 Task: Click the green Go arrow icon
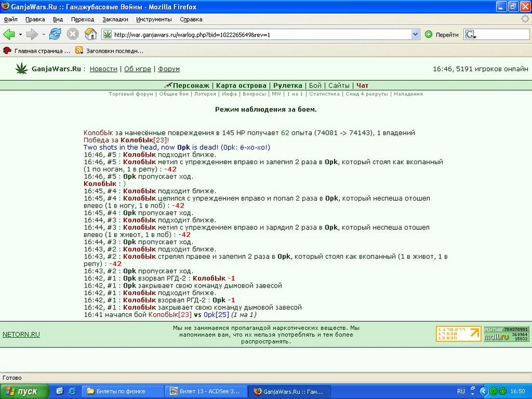(x=428, y=34)
